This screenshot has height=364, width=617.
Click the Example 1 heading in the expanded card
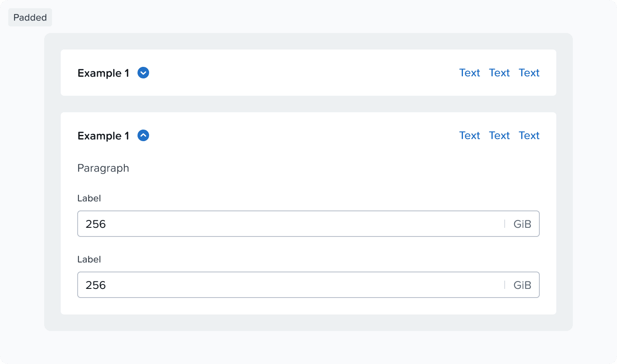click(x=103, y=135)
